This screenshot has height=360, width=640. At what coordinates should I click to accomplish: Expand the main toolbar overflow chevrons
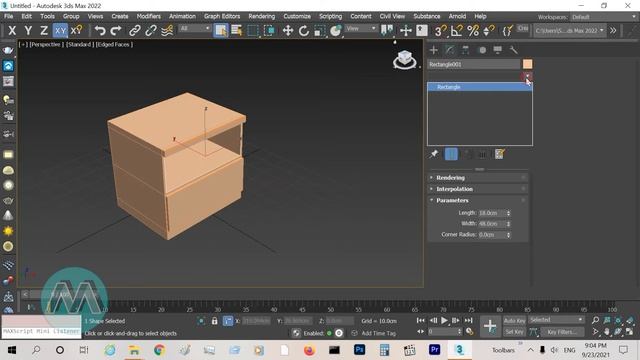point(613,31)
